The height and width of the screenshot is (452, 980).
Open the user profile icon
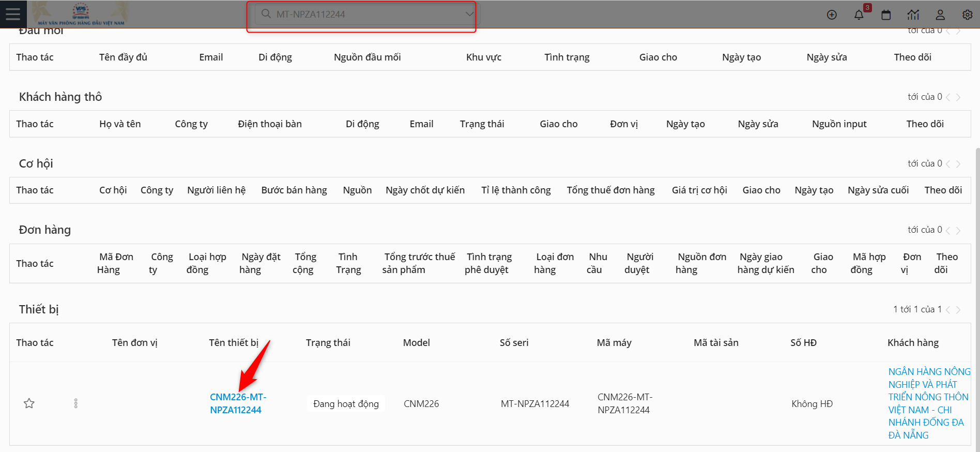click(x=940, y=14)
